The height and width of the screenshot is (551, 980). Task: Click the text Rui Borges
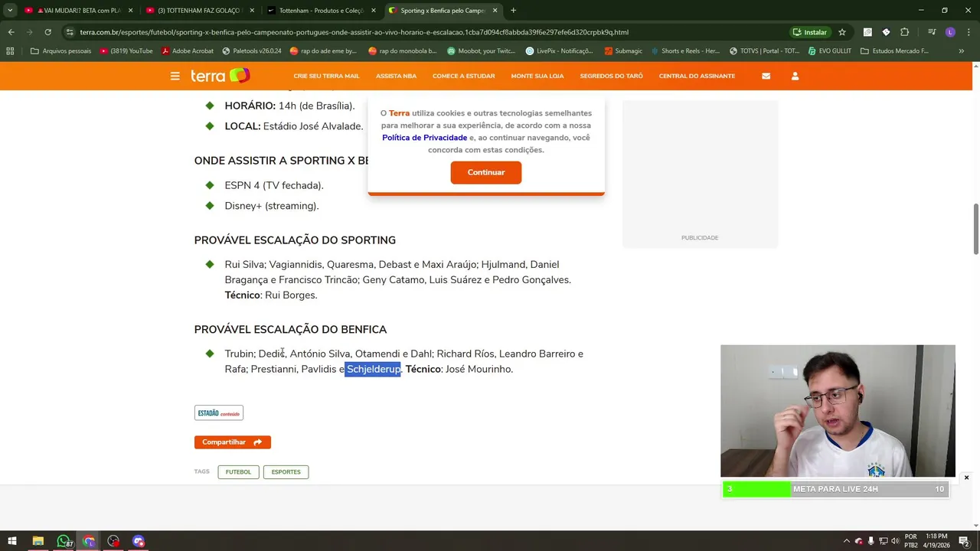pyautogui.click(x=290, y=295)
